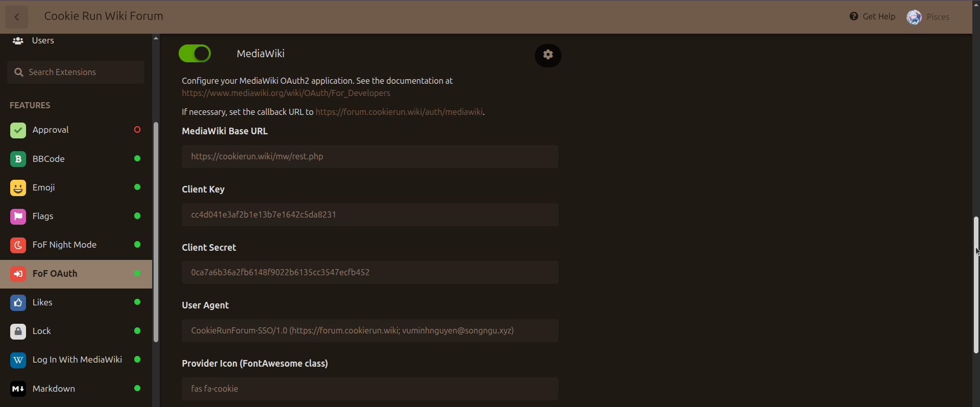Select Emoji extension in sidebar

coord(76,187)
